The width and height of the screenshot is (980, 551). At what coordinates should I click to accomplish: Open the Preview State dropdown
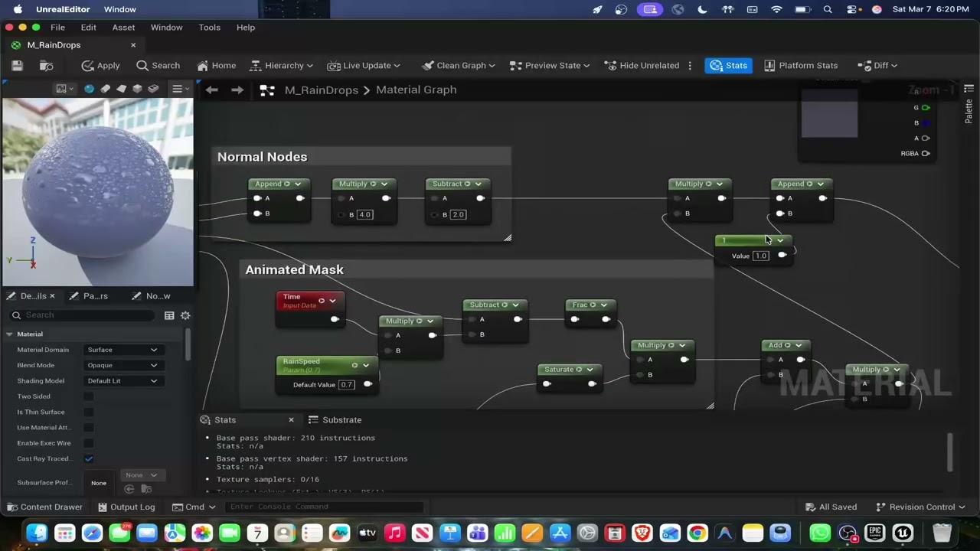point(550,66)
